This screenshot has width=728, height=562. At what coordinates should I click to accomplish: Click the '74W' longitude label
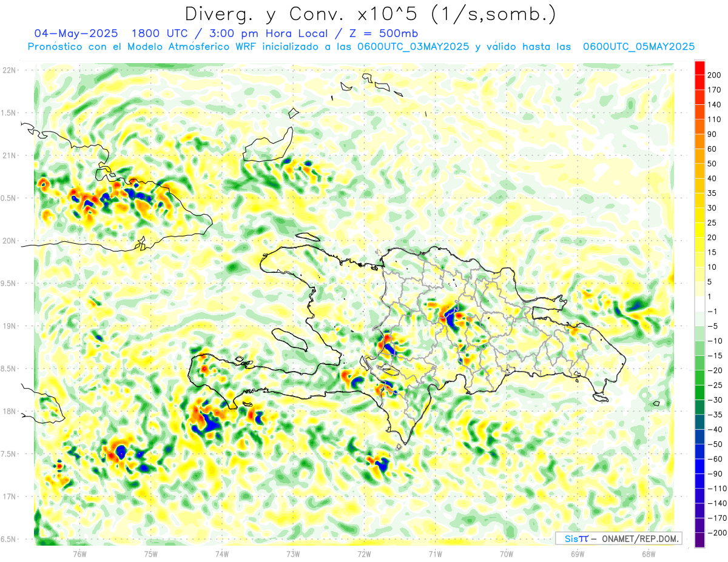click(222, 553)
